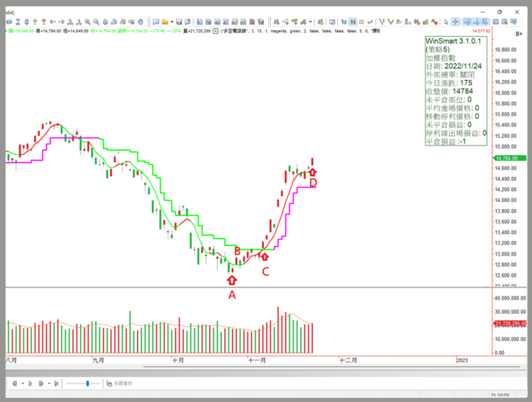Click the red 21,720,295 volume label

pyautogui.click(x=510, y=323)
